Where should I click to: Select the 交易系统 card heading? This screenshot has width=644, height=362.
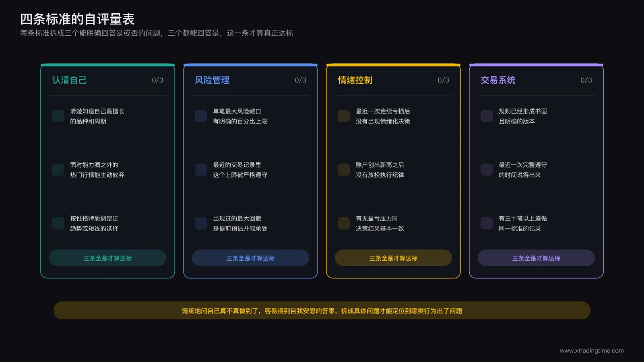[x=498, y=80]
